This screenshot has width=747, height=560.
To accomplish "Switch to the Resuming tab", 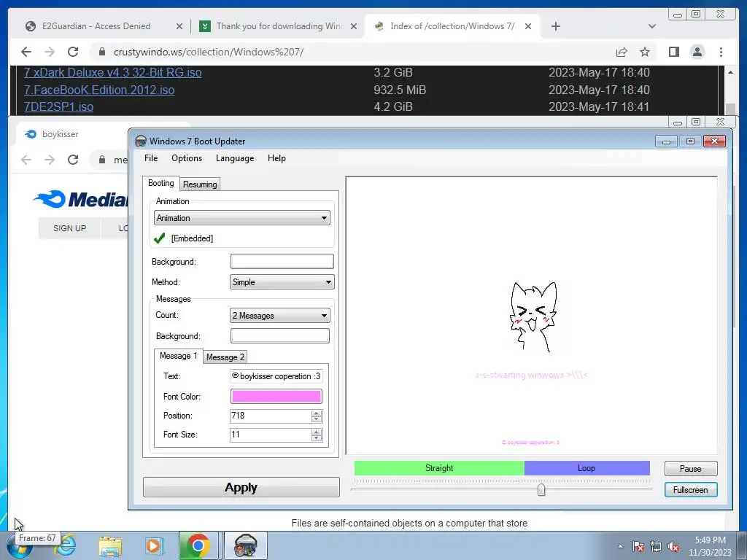I will click(x=200, y=184).
